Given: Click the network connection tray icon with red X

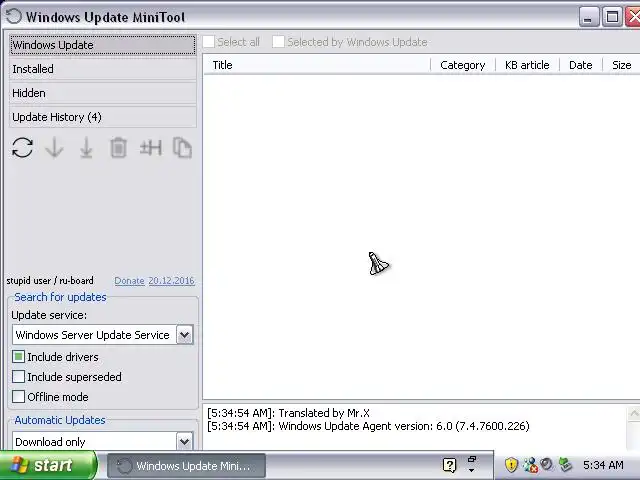Looking at the screenshot, I should (530, 465).
